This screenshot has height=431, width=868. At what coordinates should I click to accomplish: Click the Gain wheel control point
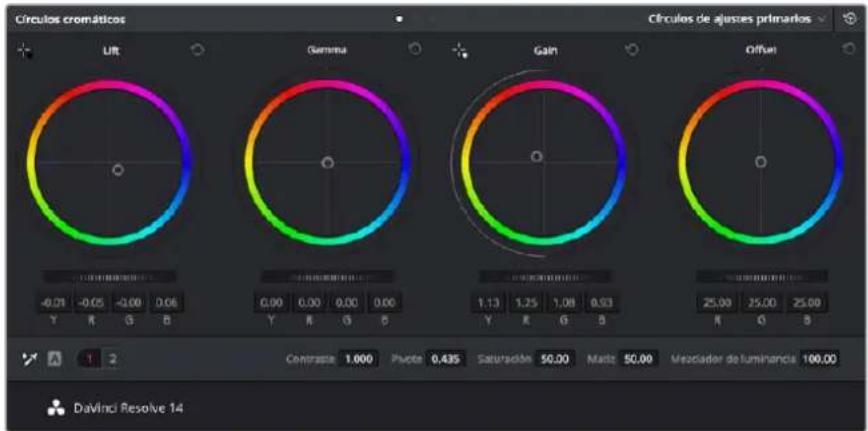click(x=536, y=157)
